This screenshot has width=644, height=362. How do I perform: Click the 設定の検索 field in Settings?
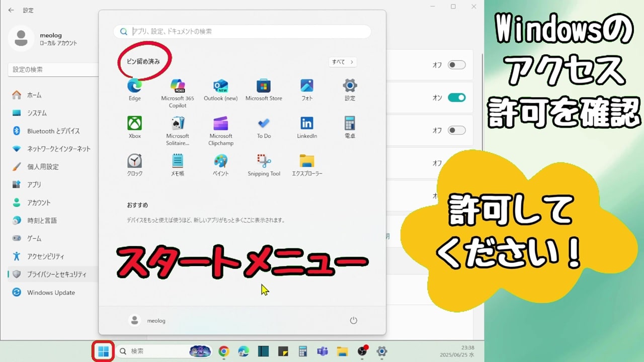point(53,69)
